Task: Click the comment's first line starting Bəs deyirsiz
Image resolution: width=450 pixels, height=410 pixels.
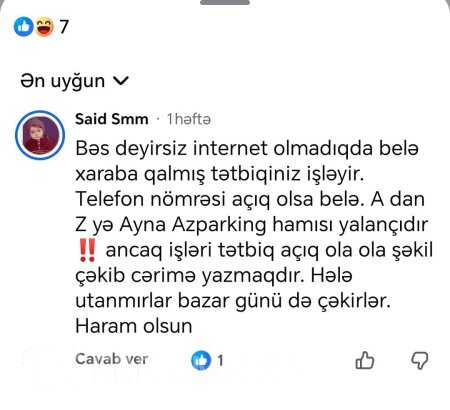Action: coord(247,148)
